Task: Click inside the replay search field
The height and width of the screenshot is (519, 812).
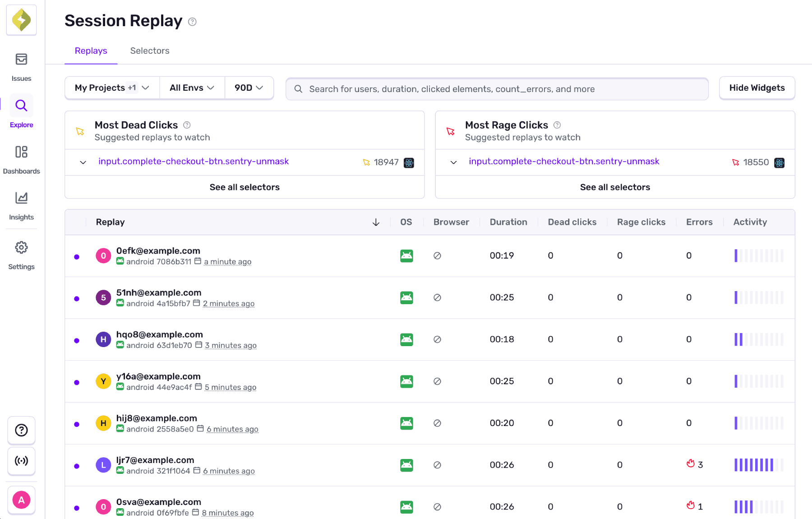Action: (496, 88)
